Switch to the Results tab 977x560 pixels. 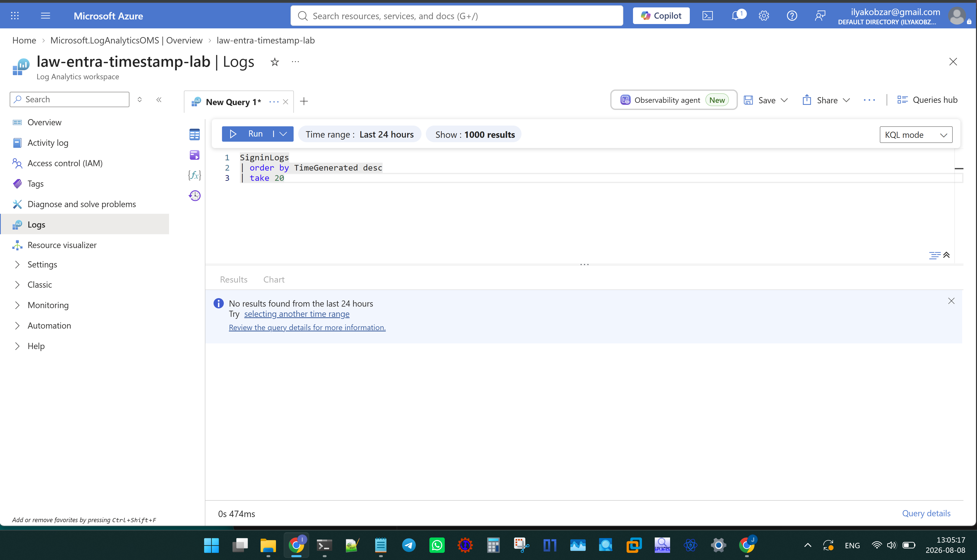(234, 279)
